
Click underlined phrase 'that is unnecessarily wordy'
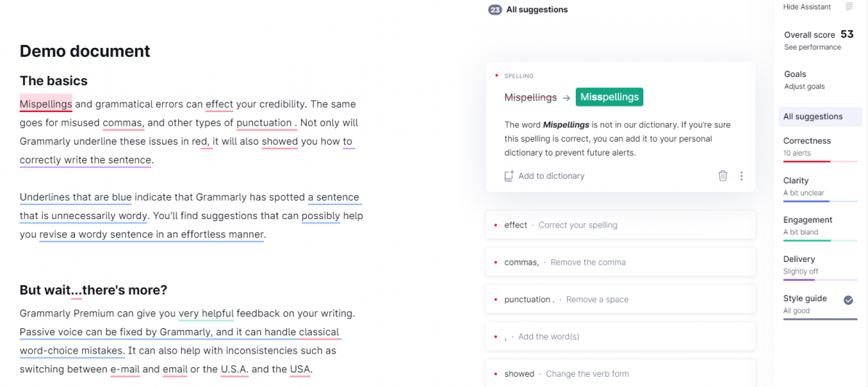click(84, 215)
